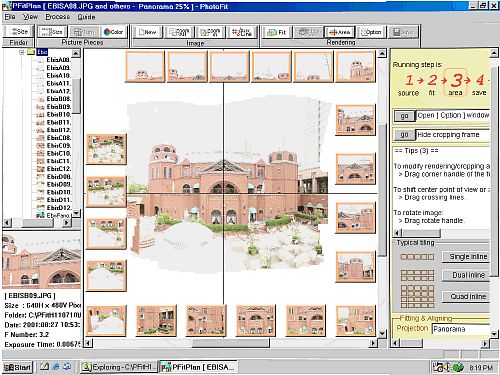Viewport: 500px width, 375px height.
Task: Open the Guide menu
Action: [86, 17]
